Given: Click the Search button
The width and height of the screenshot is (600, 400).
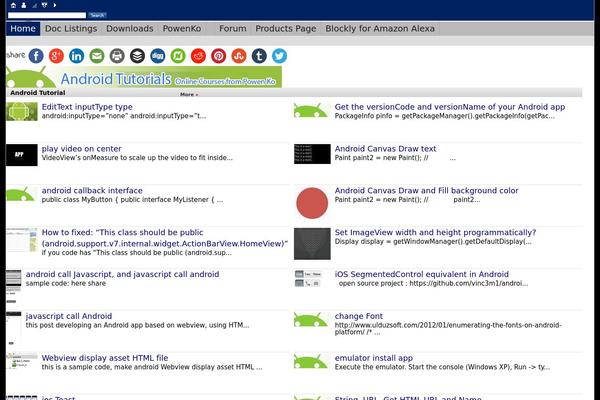Looking at the screenshot, I should click(97, 15).
